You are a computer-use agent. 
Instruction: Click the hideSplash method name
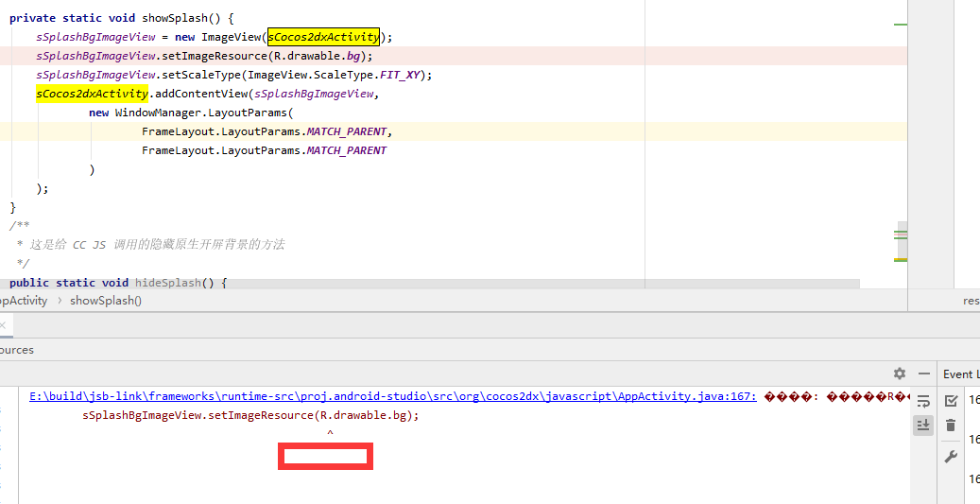tap(168, 283)
